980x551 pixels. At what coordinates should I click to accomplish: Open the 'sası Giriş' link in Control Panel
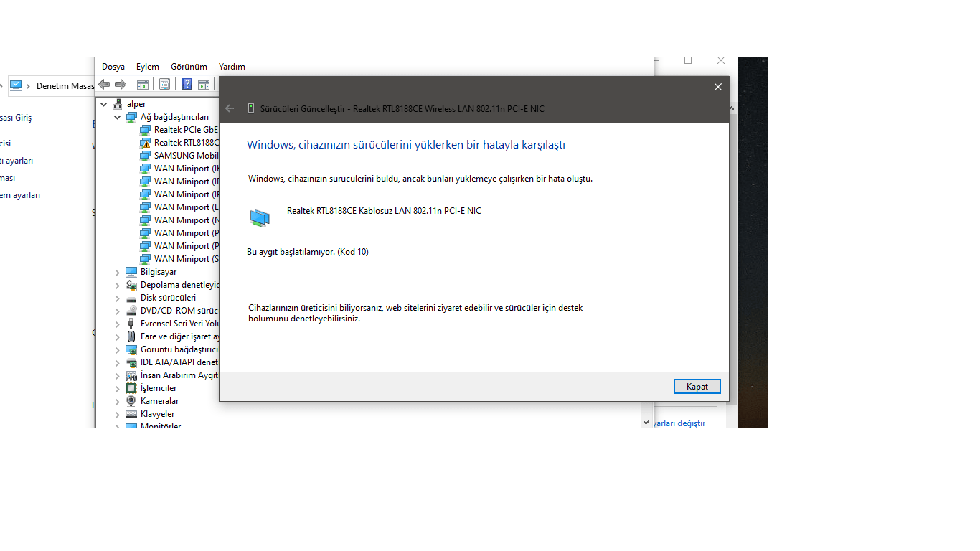coord(16,118)
